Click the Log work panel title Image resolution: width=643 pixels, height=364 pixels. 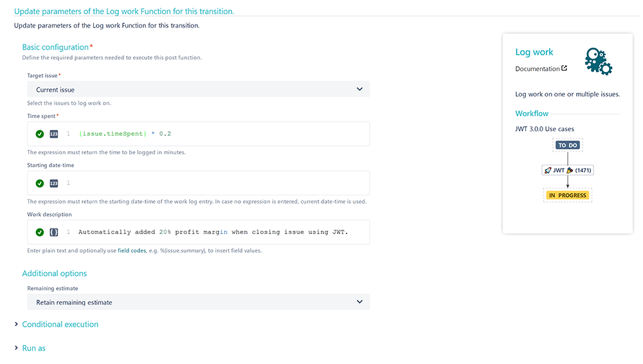534,52
